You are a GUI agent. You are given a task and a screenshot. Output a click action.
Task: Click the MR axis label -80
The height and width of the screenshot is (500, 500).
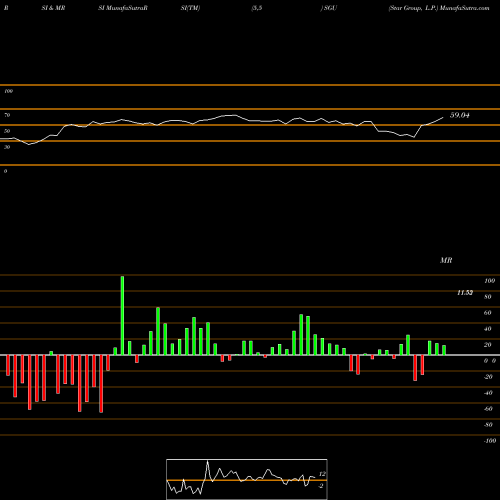coord(488,425)
